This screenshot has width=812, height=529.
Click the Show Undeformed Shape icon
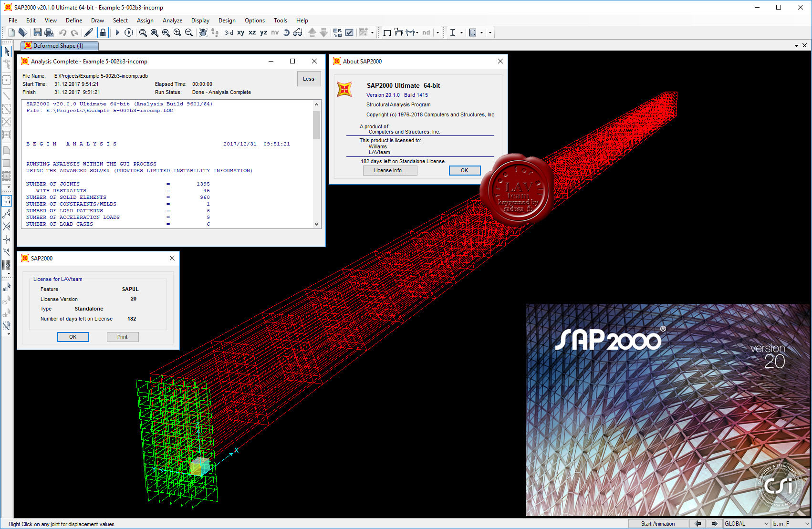[x=387, y=32]
